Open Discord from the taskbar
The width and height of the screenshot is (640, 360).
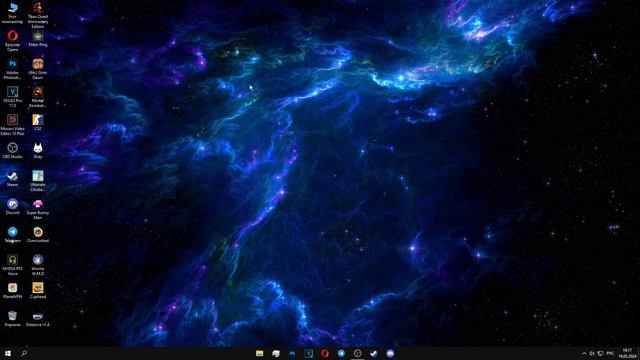pyautogui.click(x=390, y=353)
